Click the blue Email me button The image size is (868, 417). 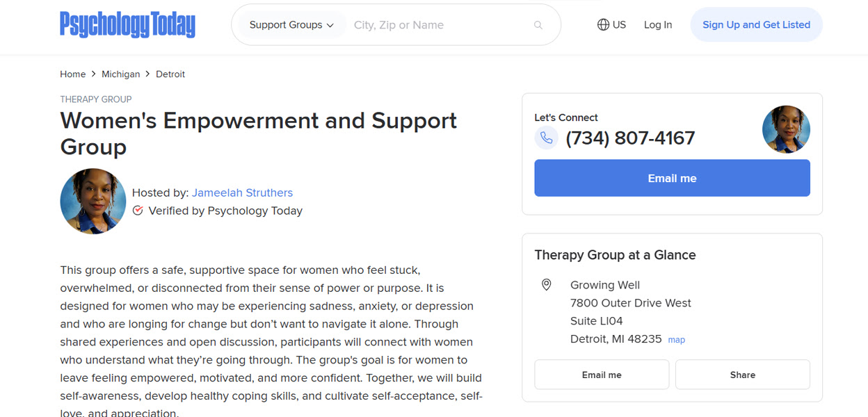coord(671,178)
